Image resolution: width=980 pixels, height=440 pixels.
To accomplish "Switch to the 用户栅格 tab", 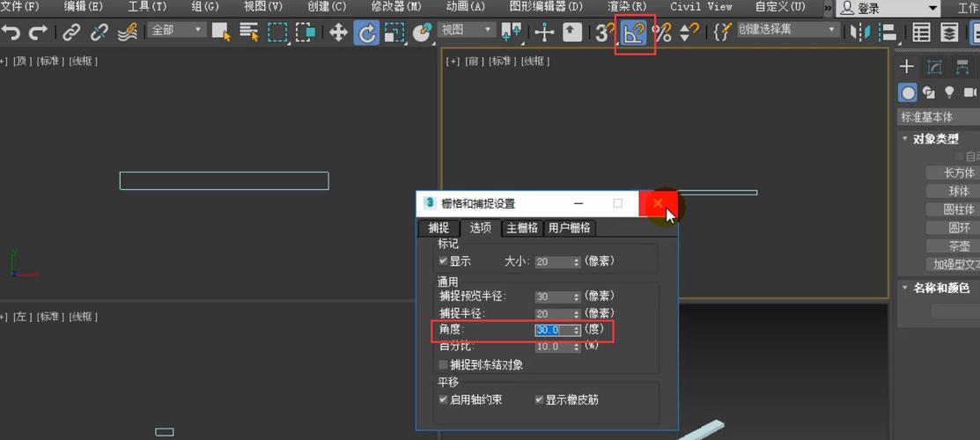I will tap(570, 228).
